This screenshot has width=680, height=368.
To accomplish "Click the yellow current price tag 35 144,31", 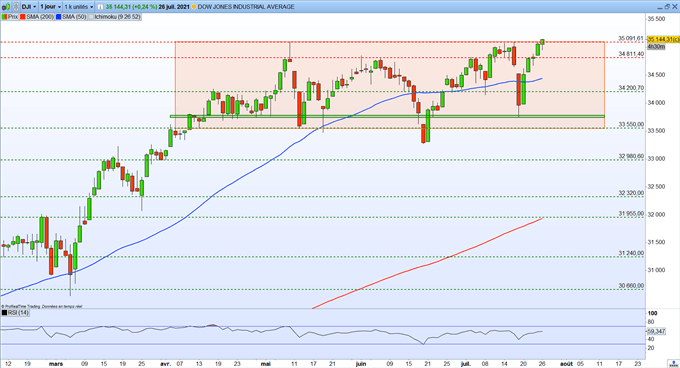I will pos(663,39).
